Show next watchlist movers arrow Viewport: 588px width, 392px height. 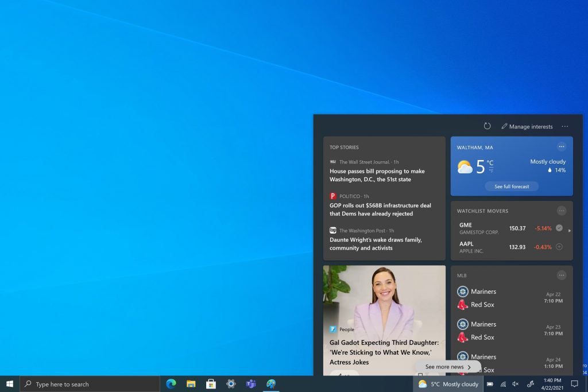(x=570, y=231)
